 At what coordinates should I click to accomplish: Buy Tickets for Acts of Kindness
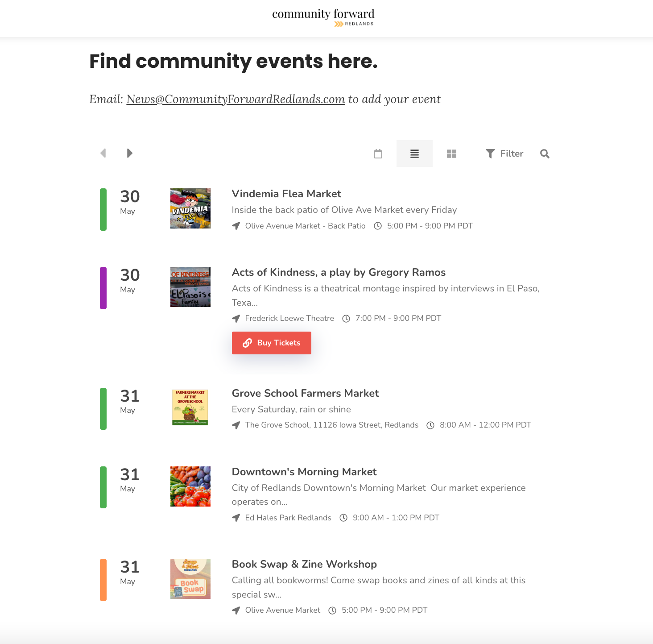272,343
